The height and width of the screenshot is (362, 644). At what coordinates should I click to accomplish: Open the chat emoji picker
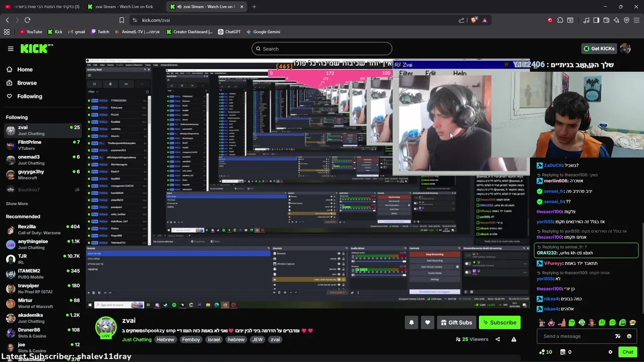(629, 336)
